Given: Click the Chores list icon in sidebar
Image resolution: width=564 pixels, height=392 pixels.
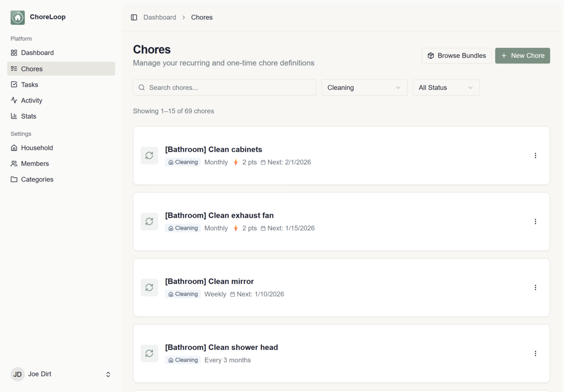Looking at the screenshot, I should (14, 69).
